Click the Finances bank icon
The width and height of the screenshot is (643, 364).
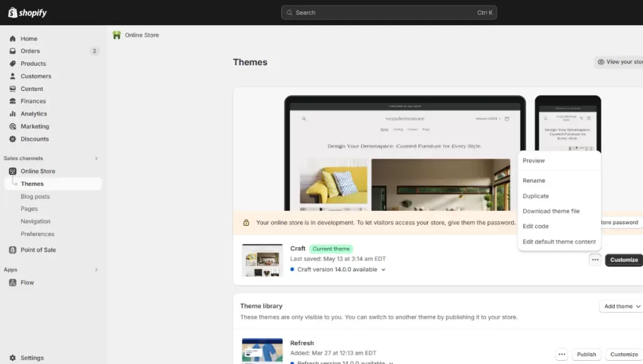[13, 101]
